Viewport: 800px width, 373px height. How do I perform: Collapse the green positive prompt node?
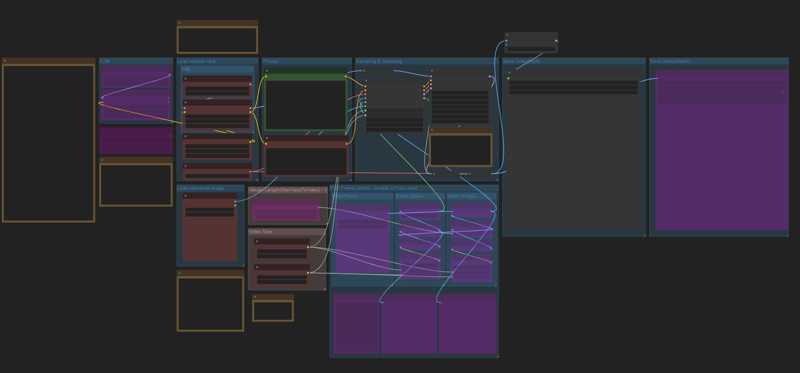[x=267, y=71]
